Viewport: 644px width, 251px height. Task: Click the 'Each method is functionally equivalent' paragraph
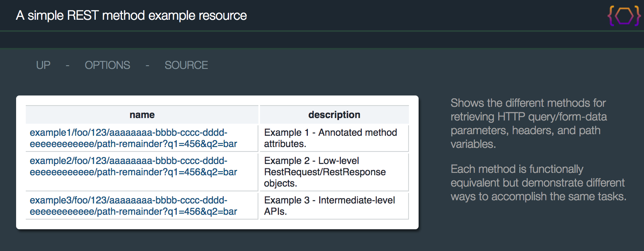pyautogui.click(x=539, y=183)
